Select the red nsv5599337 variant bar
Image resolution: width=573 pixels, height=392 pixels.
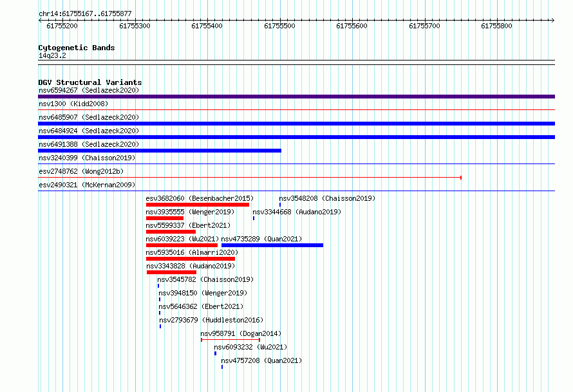point(171,232)
